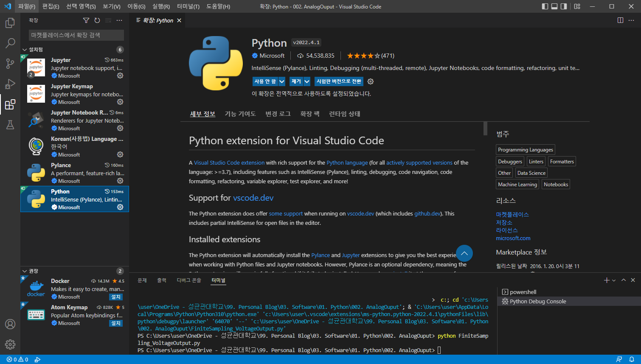Screen dimensions: 641x364
Task: Refresh the extensions list
Action: pos(97,20)
